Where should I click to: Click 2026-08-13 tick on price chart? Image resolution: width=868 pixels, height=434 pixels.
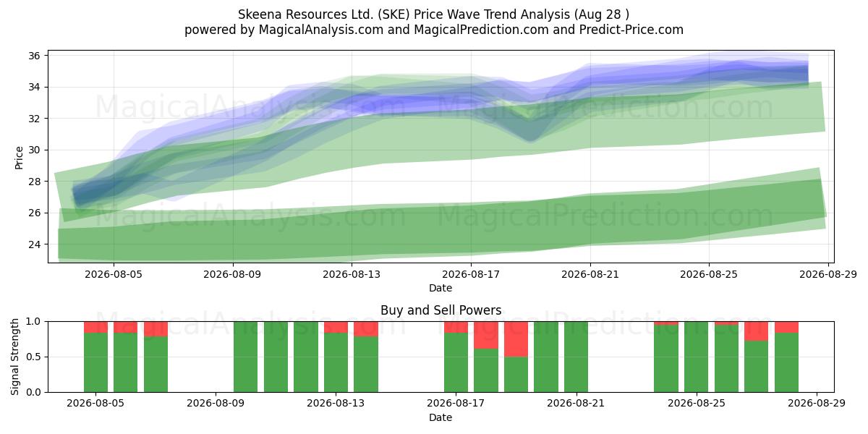[x=352, y=274]
